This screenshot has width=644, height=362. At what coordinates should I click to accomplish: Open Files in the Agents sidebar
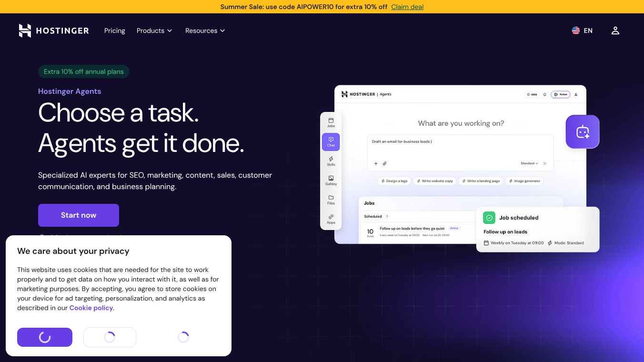[331, 200]
